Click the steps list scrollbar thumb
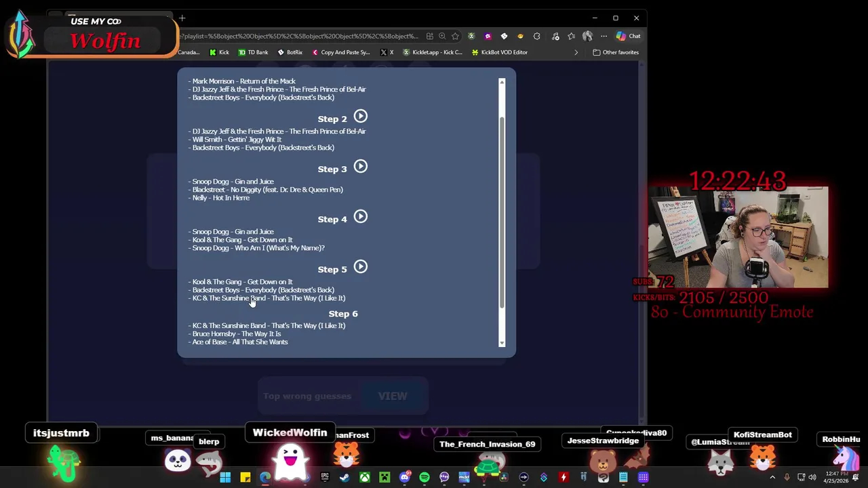Viewport: 868px width, 488px height. (502, 211)
